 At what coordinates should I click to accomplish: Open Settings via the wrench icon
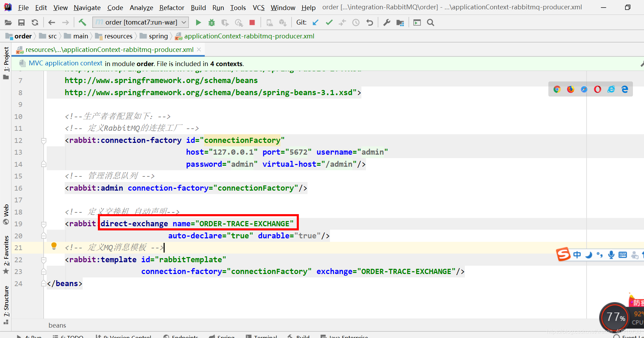(x=387, y=22)
